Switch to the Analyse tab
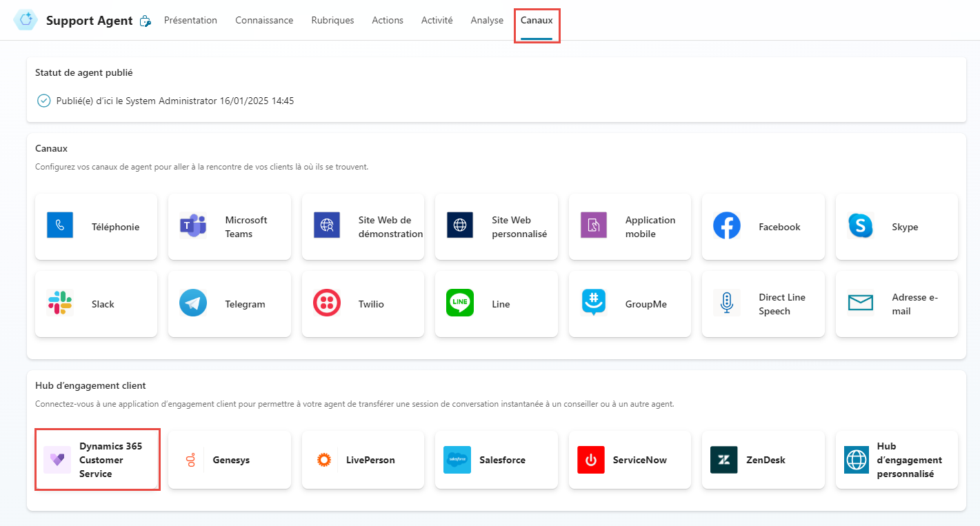Viewport: 980px width, 526px height. pyautogui.click(x=487, y=21)
